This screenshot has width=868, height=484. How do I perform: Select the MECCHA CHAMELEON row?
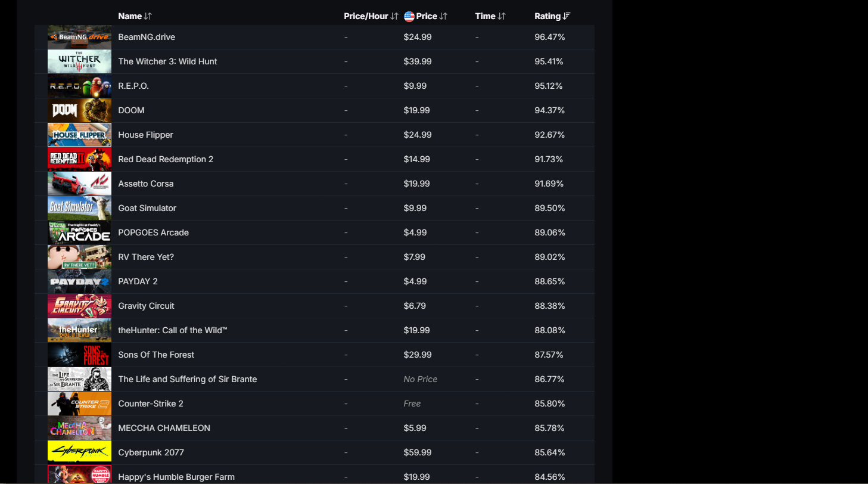[315, 428]
